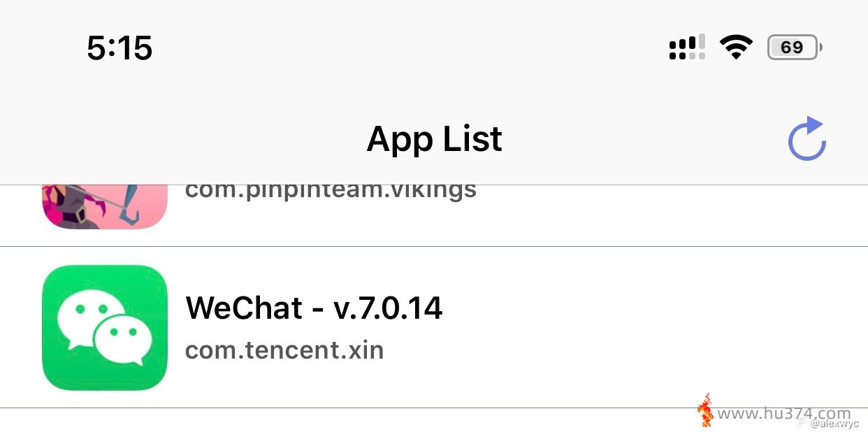Click the flame logo watermark
This screenshot has height=432, width=868.
click(706, 410)
